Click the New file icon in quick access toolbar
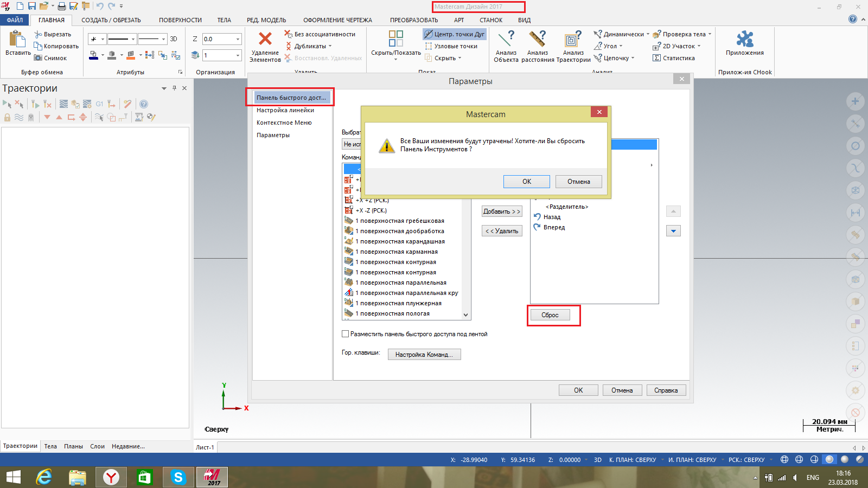Viewport: 868px width, 488px height. tap(20, 6)
